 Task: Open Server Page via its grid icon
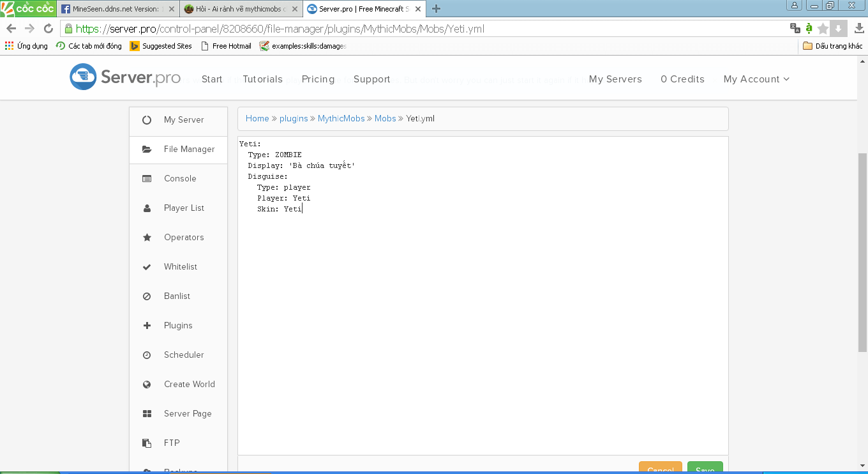(x=147, y=414)
